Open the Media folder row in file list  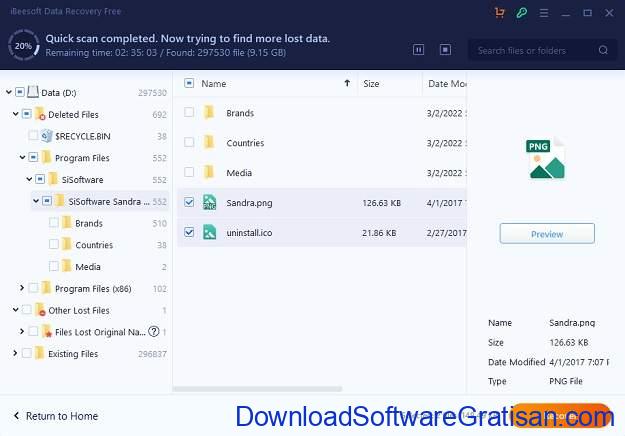(x=322, y=173)
